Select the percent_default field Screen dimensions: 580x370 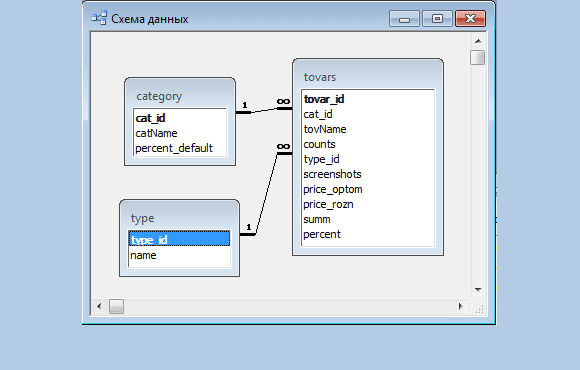pos(180,148)
